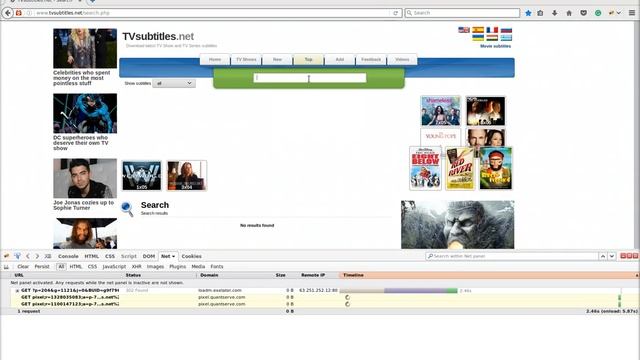Screen dimensions: 640x360
Task: Filter Net requests by XHR
Action: tap(136, 267)
